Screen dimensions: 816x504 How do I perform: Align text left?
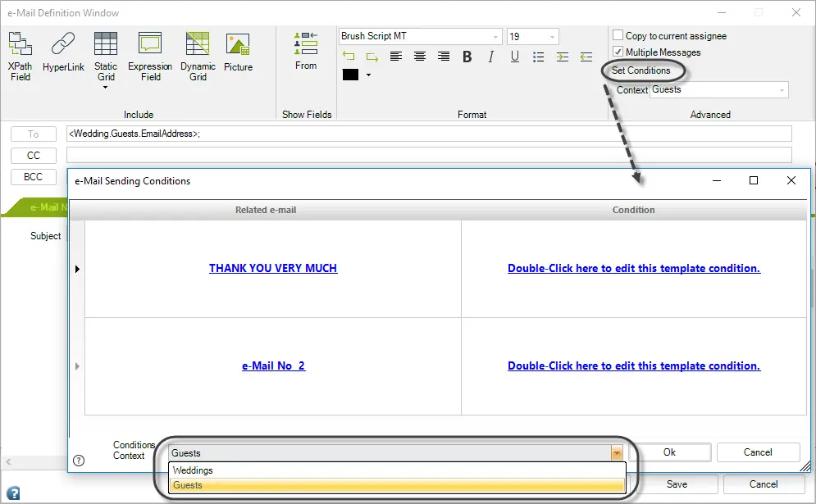pos(396,57)
